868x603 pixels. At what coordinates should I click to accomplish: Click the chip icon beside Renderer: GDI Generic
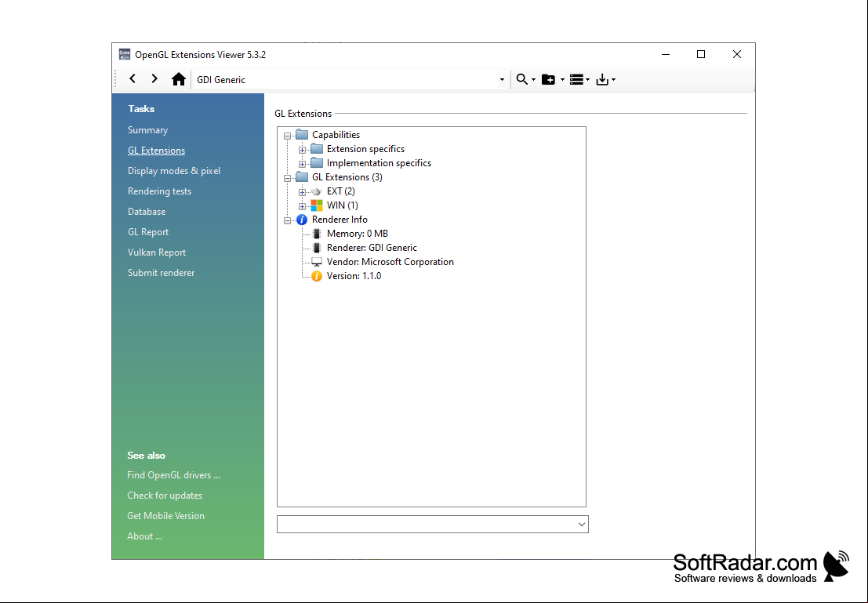pyautogui.click(x=317, y=248)
